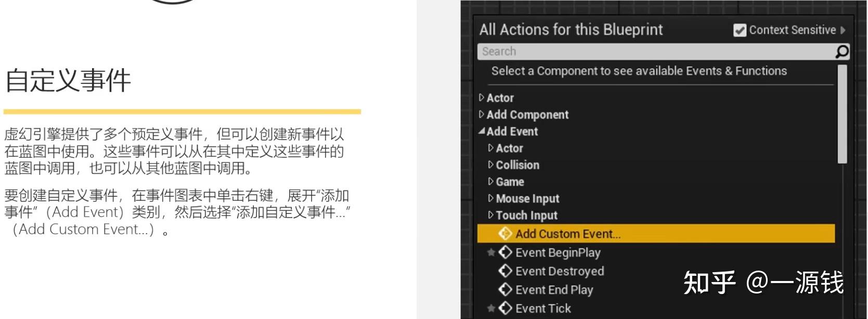Image resolution: width=868 pixels, height=319 pixels.
Task: Expand the Add Component category
Action: [x=482, y=114]
